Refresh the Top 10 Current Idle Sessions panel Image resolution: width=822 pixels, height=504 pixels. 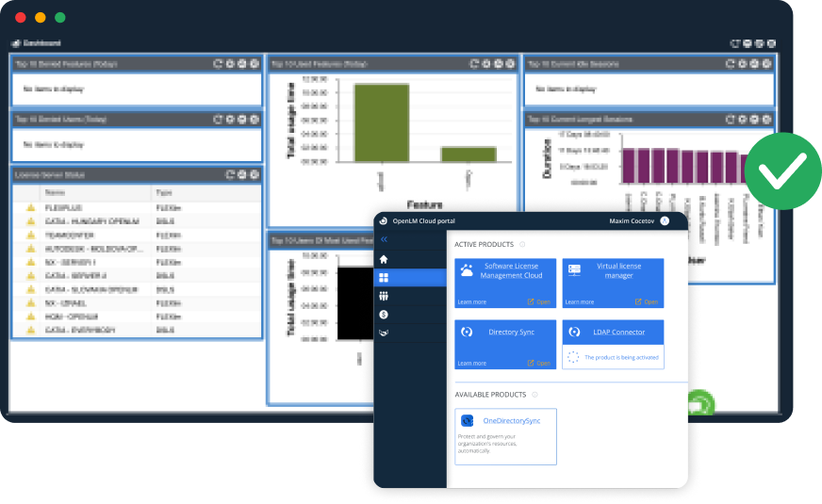[729, 64]
